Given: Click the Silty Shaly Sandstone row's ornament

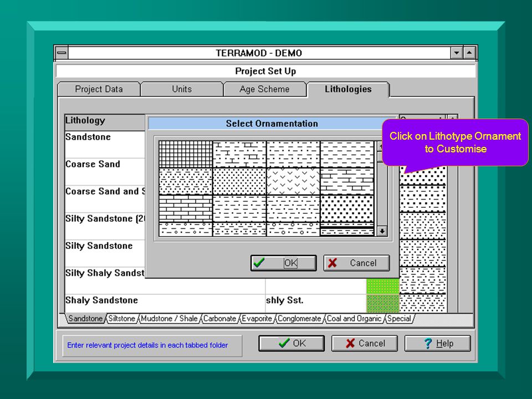Looking at the screenshot, I should 423,280.
